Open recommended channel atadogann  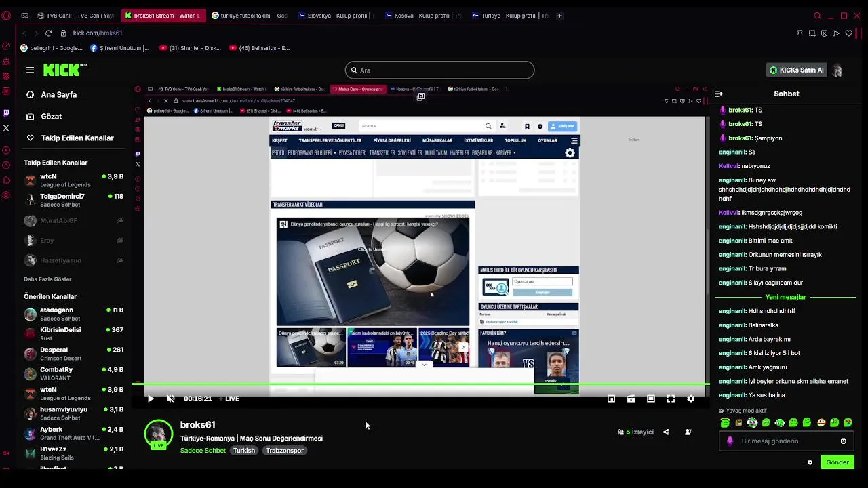73,314
